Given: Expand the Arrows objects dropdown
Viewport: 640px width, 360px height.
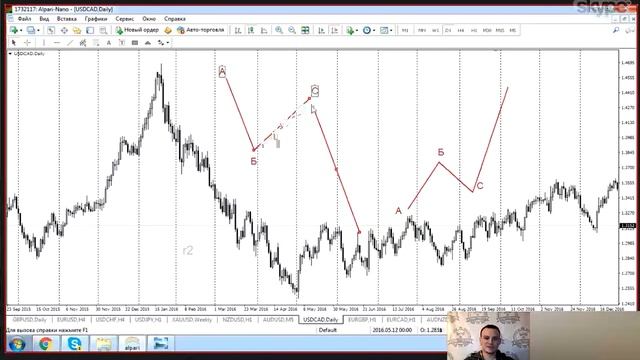Looking at the screenshot, I should point(167,43).
